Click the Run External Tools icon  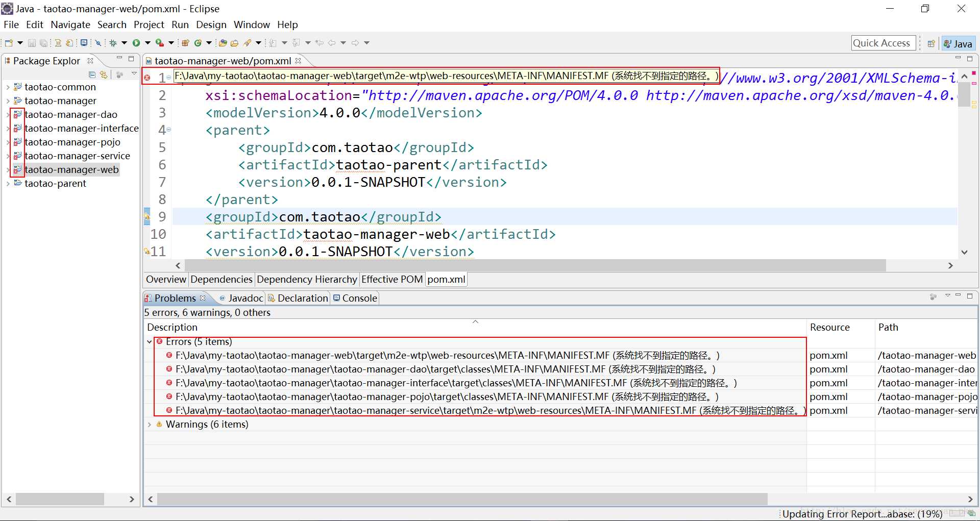tap(160, 43)
